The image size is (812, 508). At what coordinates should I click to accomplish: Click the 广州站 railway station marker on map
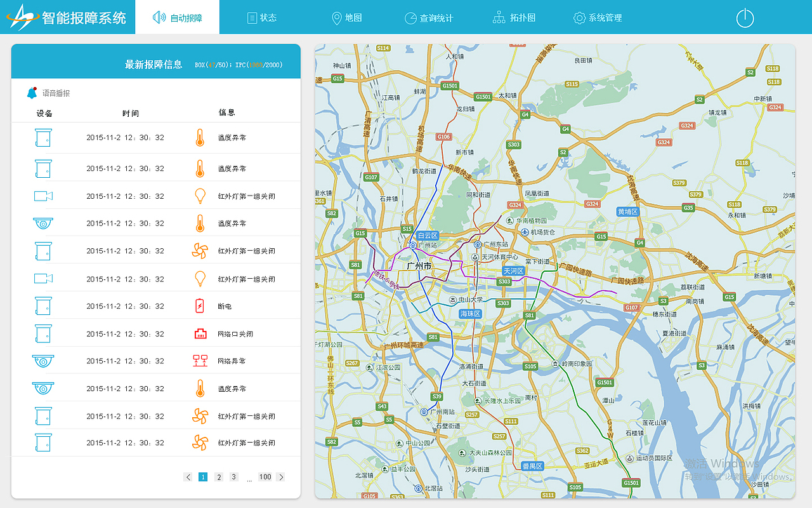click(413, 244)
